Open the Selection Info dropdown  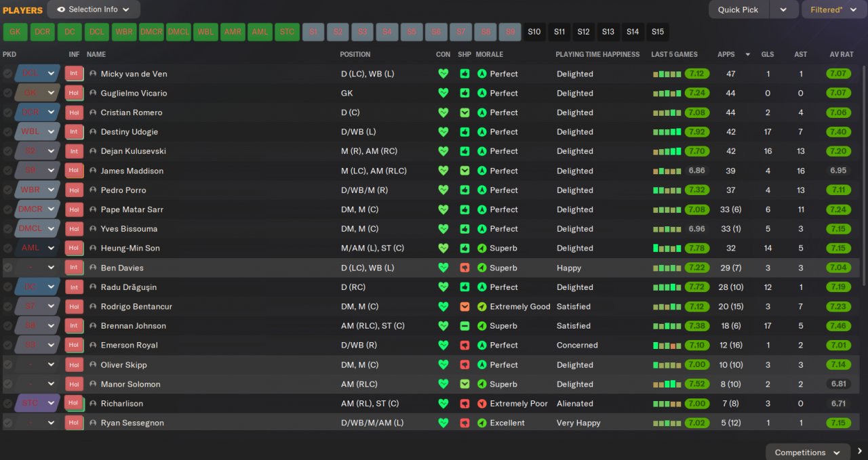click(x=94, y=9)
